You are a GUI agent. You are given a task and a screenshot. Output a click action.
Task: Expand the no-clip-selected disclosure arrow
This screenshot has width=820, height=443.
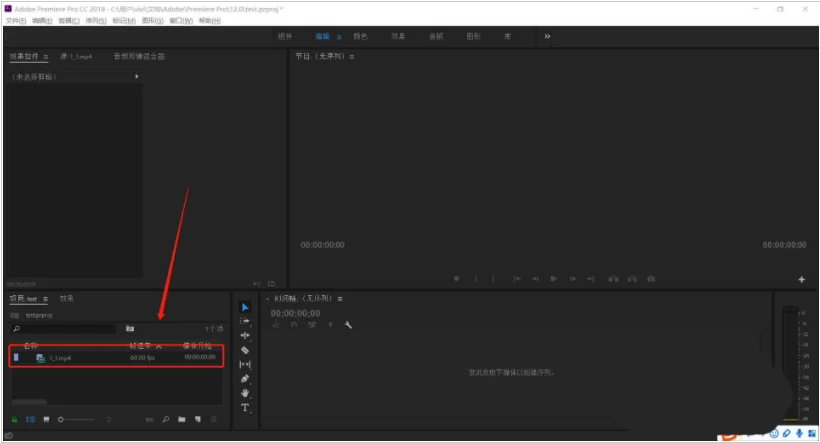(x=136, y=76)
